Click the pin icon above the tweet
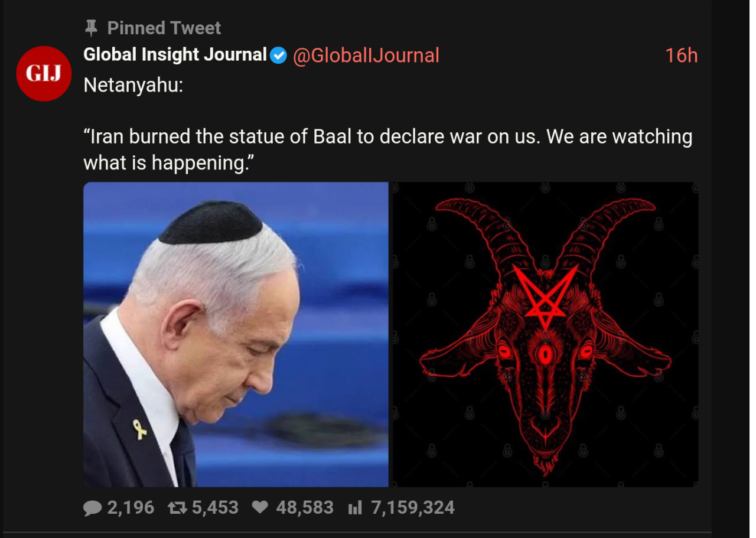The height and width of the screenshot is (538, 756). tap(91, 28)
